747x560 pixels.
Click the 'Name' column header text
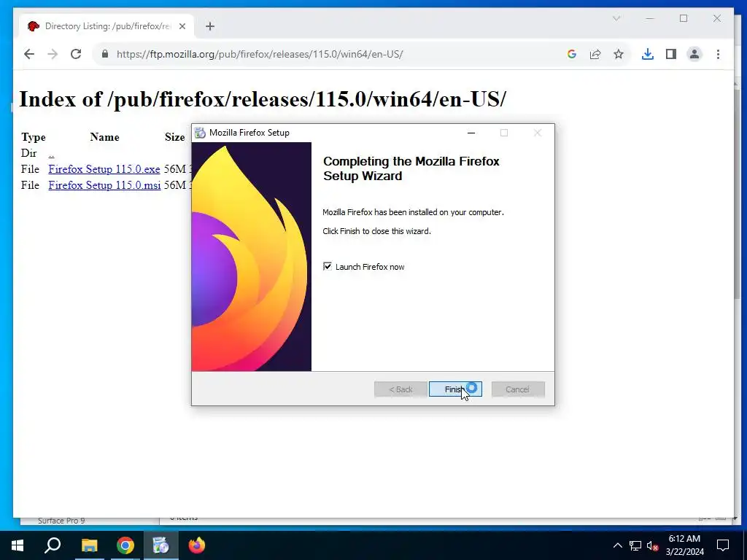pyautogui.click(x=105, y=137)
